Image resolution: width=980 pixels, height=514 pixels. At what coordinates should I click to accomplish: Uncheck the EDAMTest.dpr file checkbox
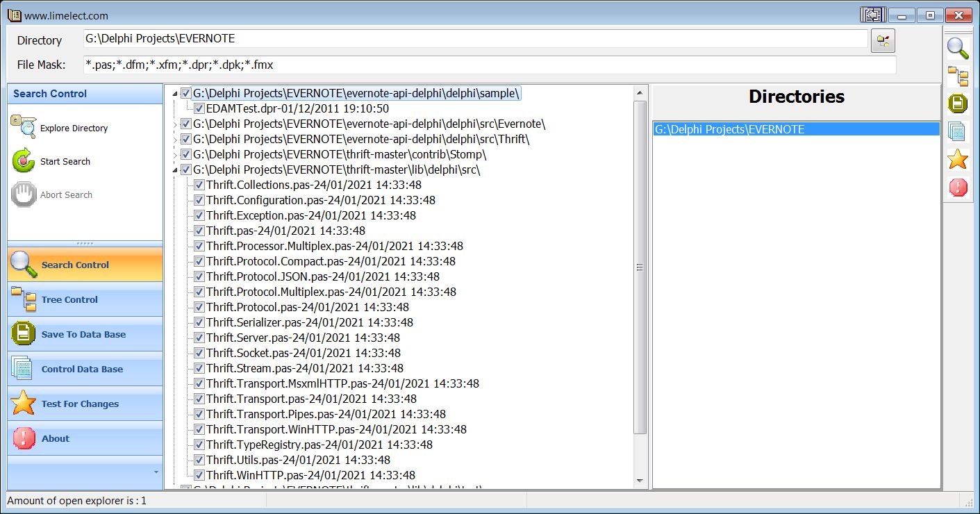(199, 109)
